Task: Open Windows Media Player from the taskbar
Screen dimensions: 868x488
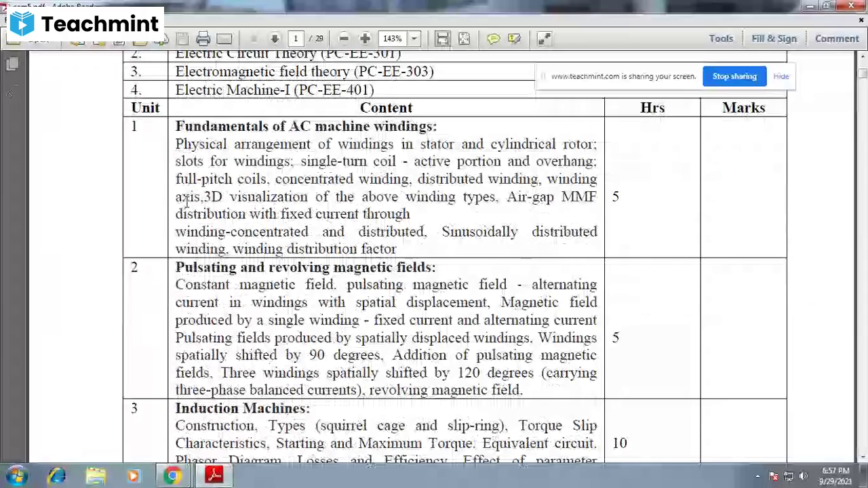Action: [134, 476]
